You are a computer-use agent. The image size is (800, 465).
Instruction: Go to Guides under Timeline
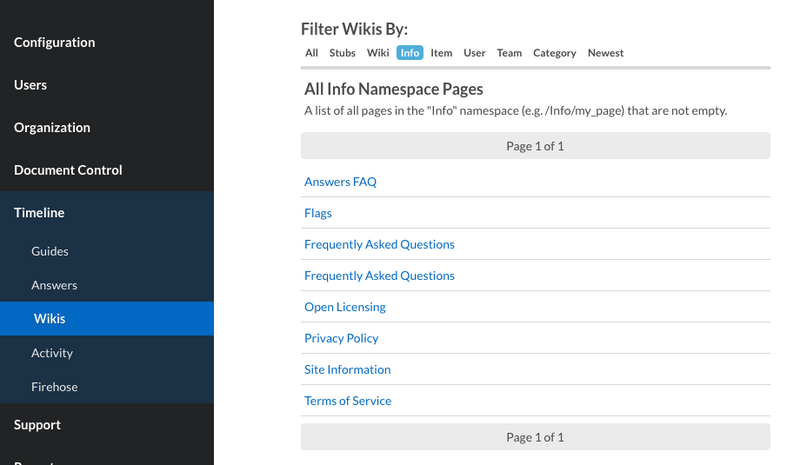(49, 251)
